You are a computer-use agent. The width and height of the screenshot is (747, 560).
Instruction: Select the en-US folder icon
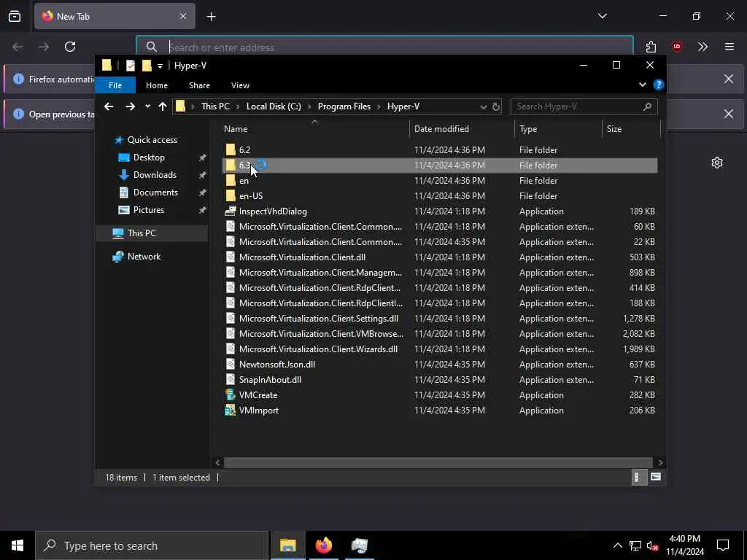[231, 195]
